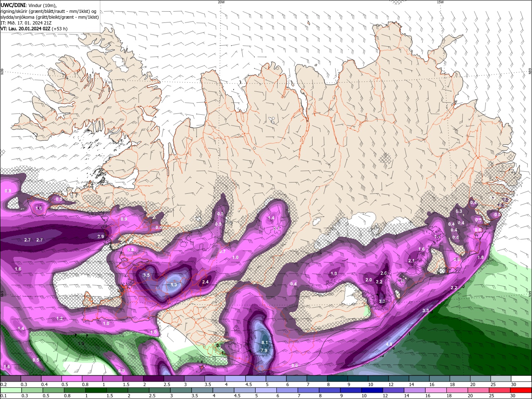
Task: Click the 15W longitude label
Action: coord(440,2)
